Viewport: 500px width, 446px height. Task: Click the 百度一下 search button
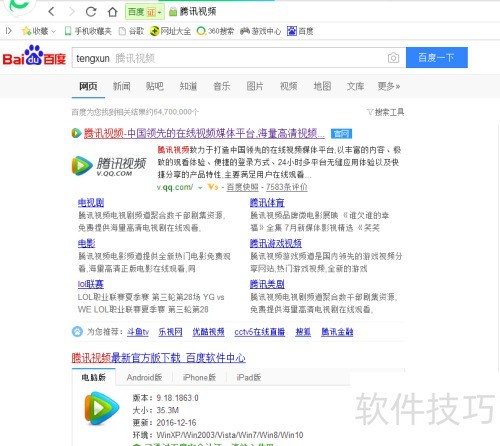click(437, 58)
